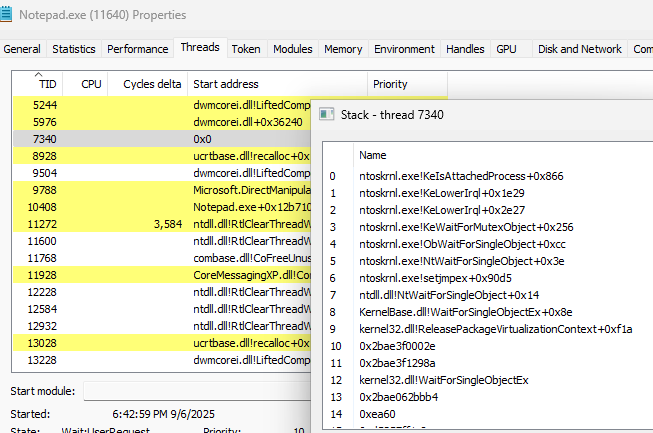Select thread row with TID 5244
The image size is (653, 433).
click(x=162, y=105)
